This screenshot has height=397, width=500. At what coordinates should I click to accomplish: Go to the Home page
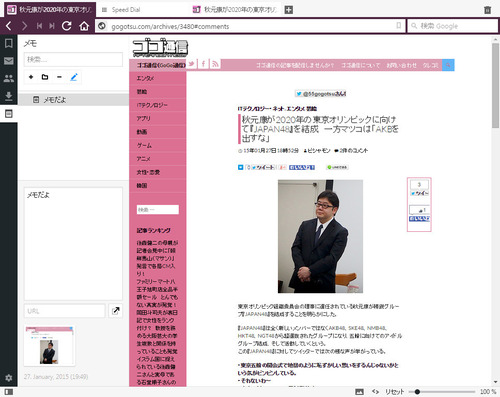84,26
